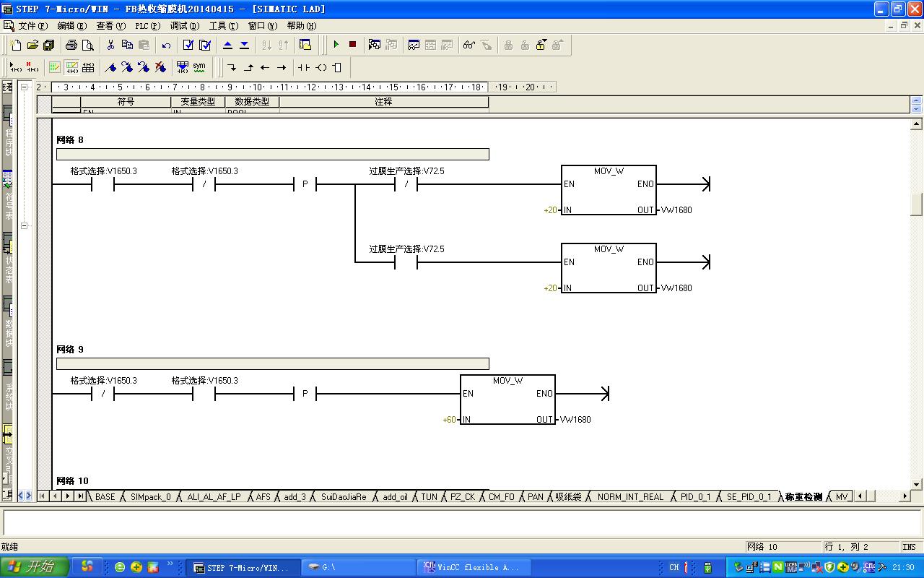The image size is (924, 578).
Task: Go to next bookmark icon
Action: 127,67
